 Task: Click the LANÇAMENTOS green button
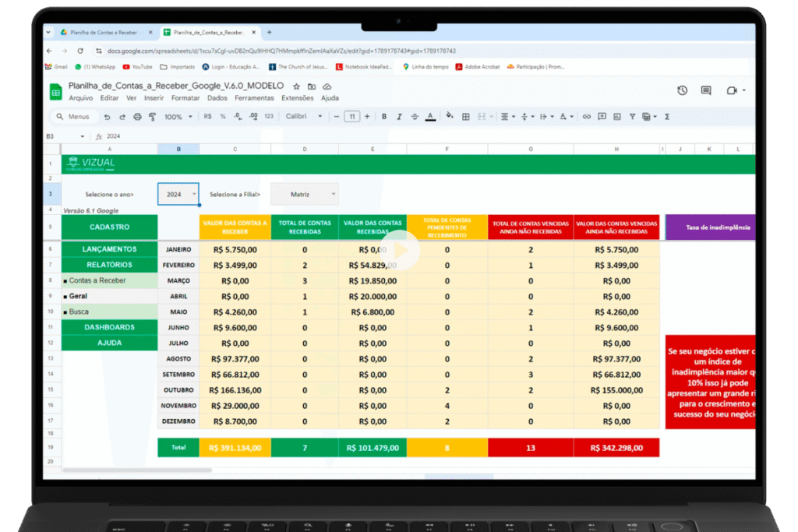[109, 249]
